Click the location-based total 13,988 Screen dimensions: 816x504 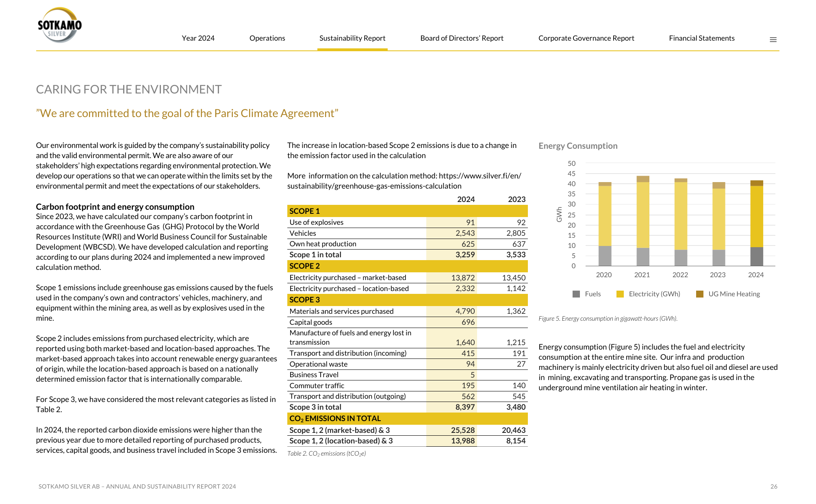click(x=463, y=441)
